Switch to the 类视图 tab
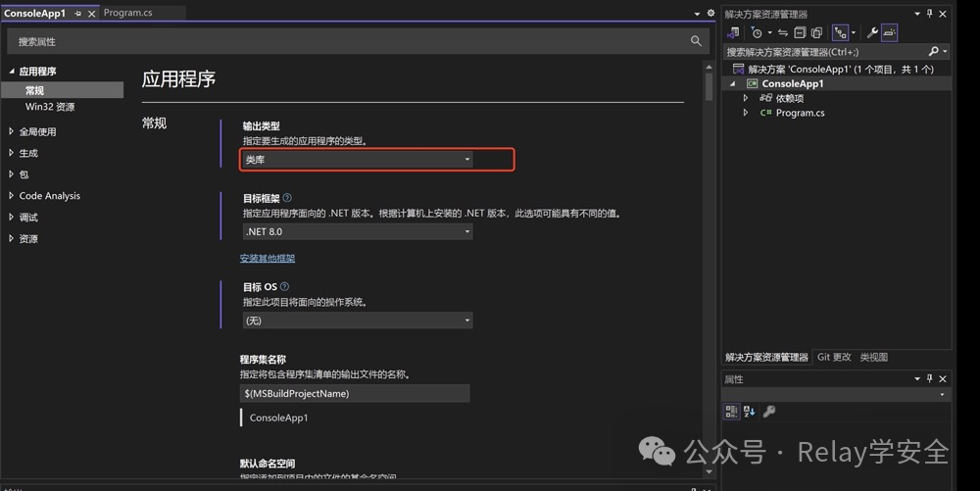 874,358
